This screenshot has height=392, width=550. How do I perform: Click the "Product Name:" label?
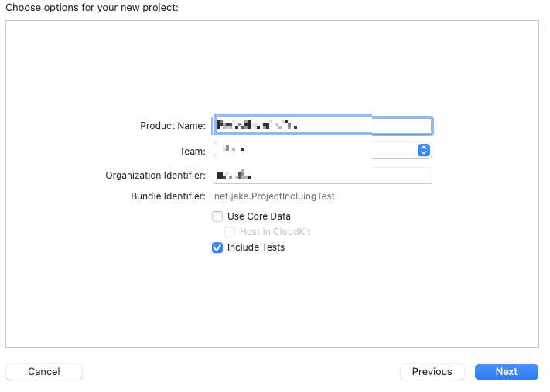[x=173, y=126]
